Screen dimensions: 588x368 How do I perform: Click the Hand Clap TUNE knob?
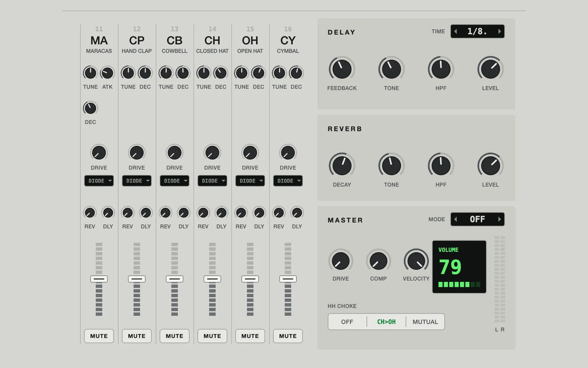click(128, 73)
